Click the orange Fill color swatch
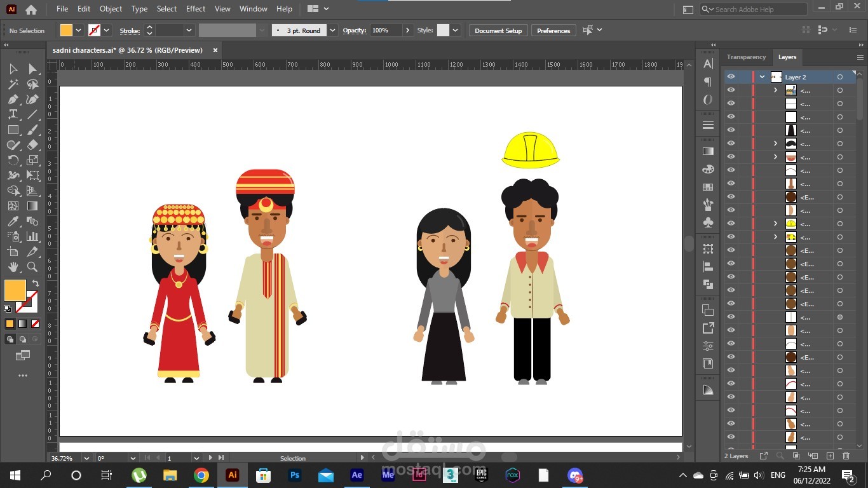Screen dimensions: 868x488 tap(15, 290)
